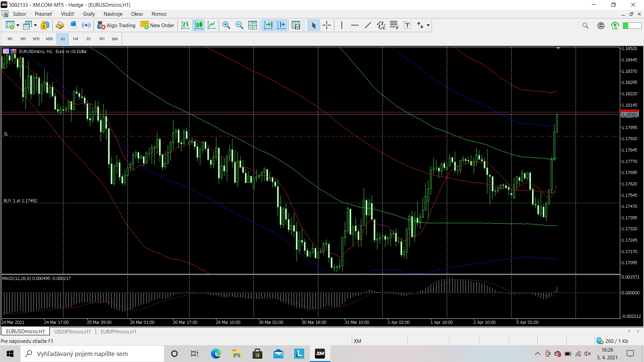Expand the Profiles dropdown arrow
The width and height of the screenshot is (644, 362).
pyautogui.click(x=35, y=25)
